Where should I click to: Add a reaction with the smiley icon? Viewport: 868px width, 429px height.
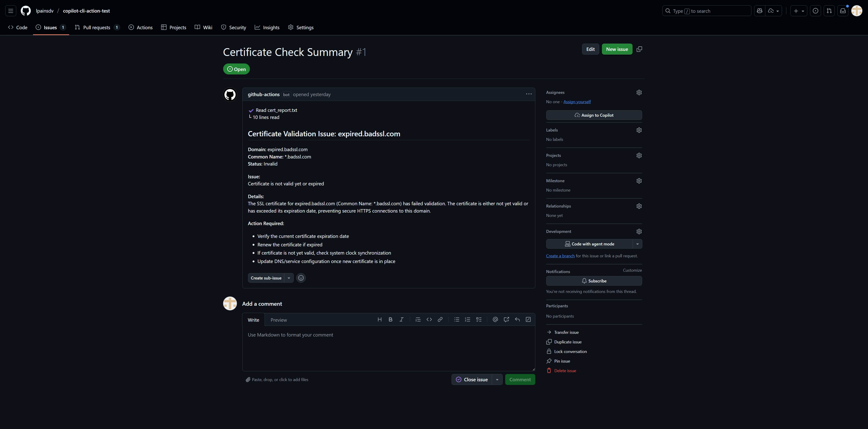pos(301,278)
